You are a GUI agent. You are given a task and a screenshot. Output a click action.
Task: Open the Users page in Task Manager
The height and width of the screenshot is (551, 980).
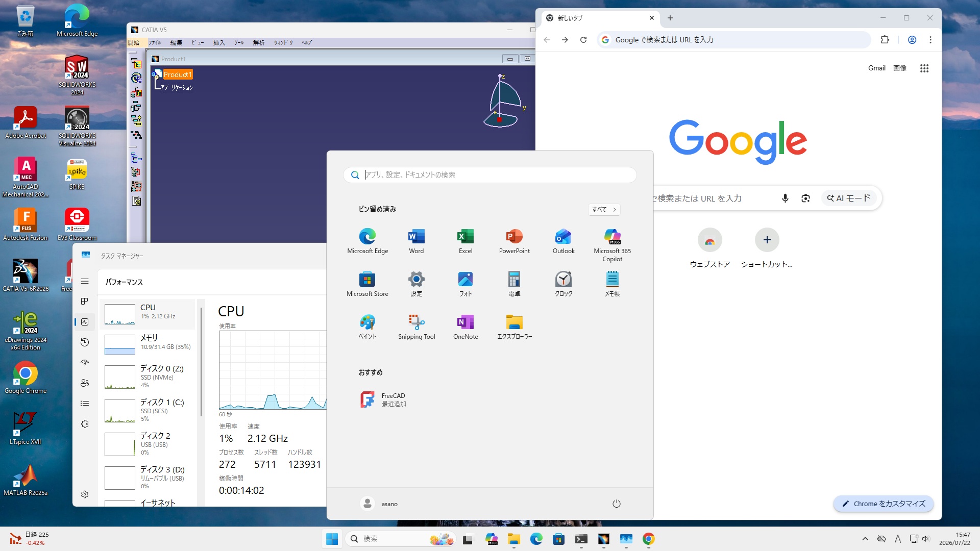[85, 383]
